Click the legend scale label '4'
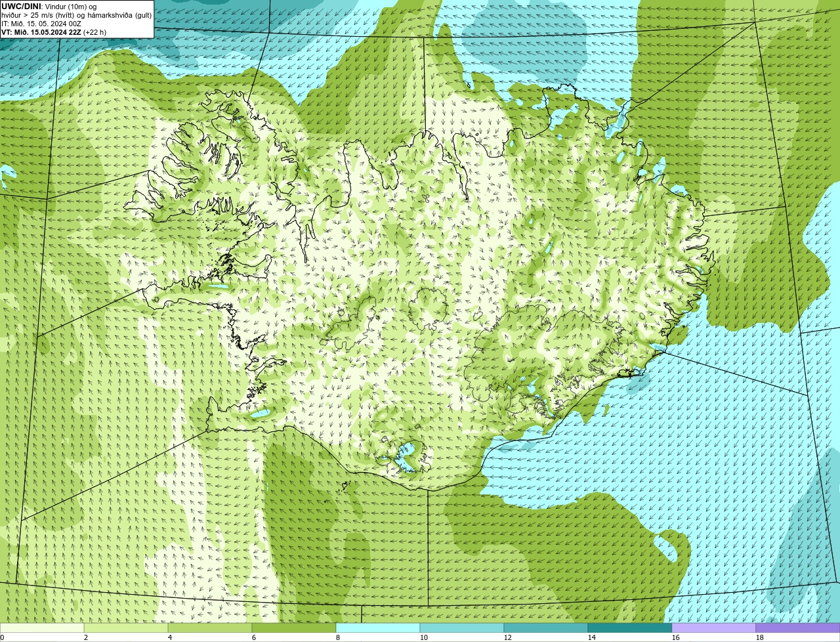The width and height of the screenshot is (840, 642). tap(170, 637)
